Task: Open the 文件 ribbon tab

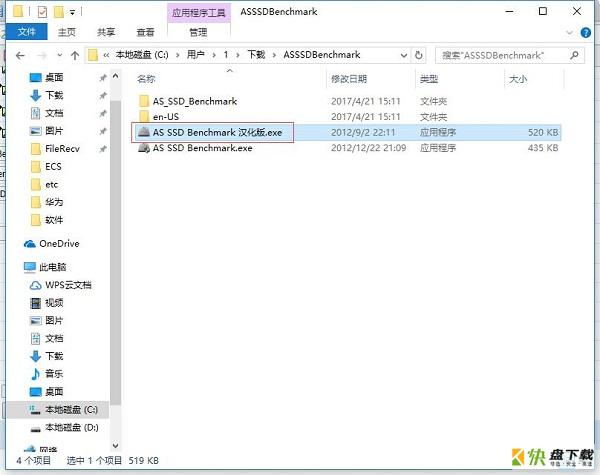Action: coord(26,32)
